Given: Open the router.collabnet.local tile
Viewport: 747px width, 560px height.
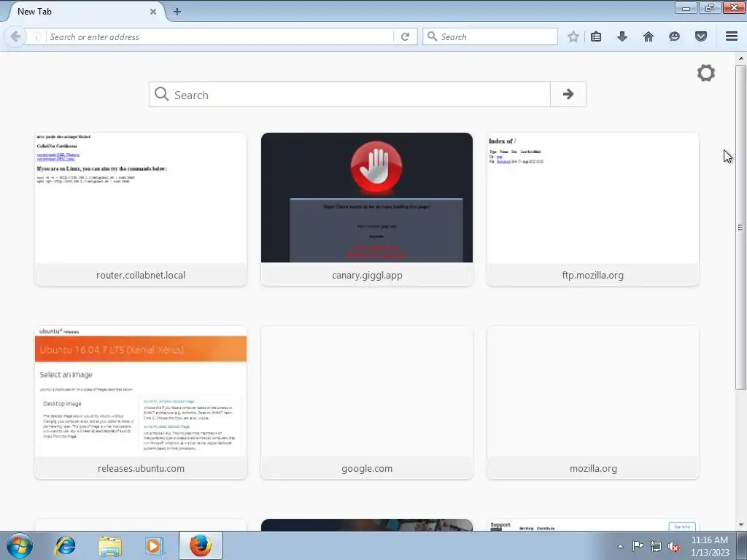Looking at the screenshot, I should 141,209.
